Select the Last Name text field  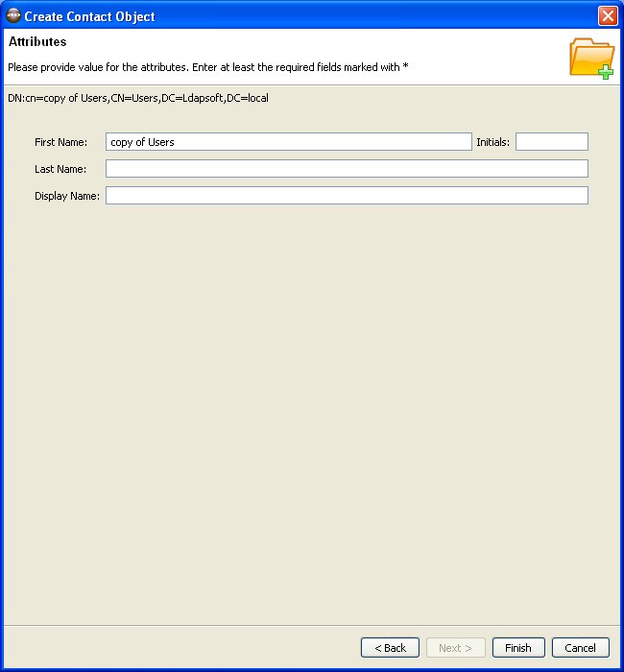click(x=346, y=169)
